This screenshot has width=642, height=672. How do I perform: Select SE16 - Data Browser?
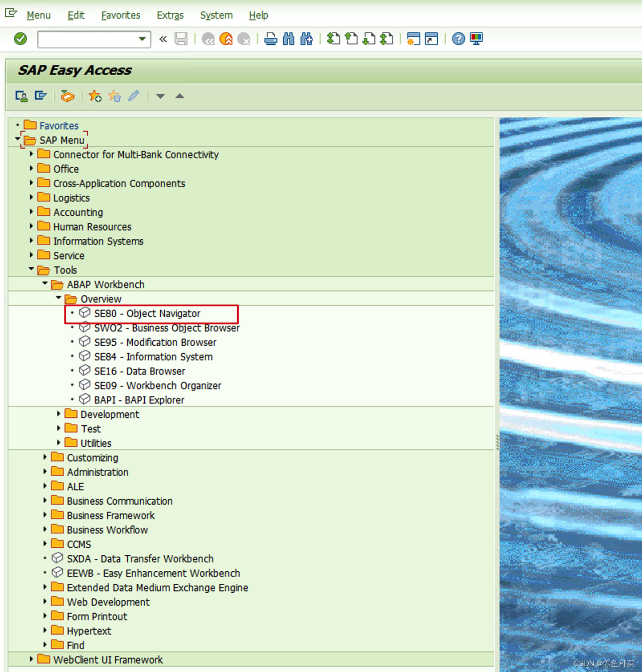139,371
